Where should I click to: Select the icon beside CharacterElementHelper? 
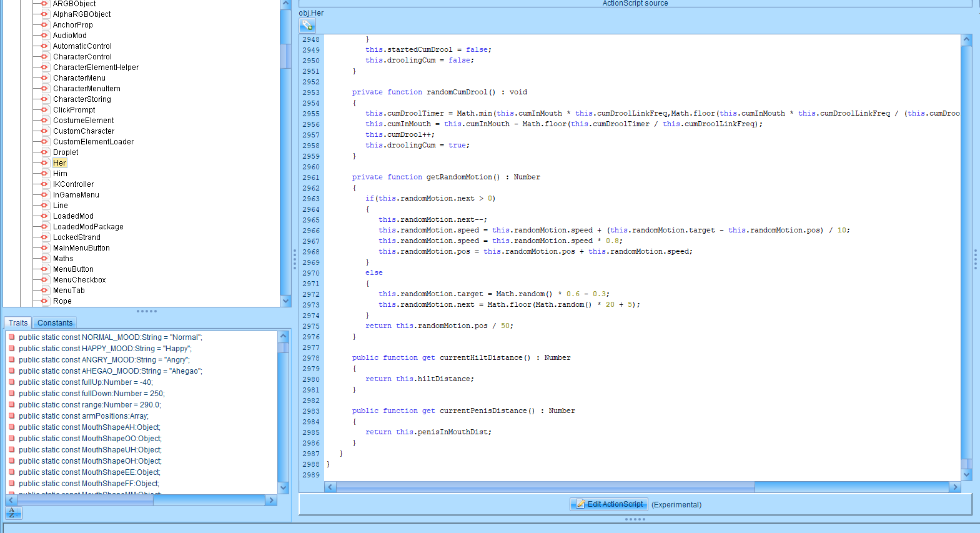pyautogui.click(x=44, y=67)
